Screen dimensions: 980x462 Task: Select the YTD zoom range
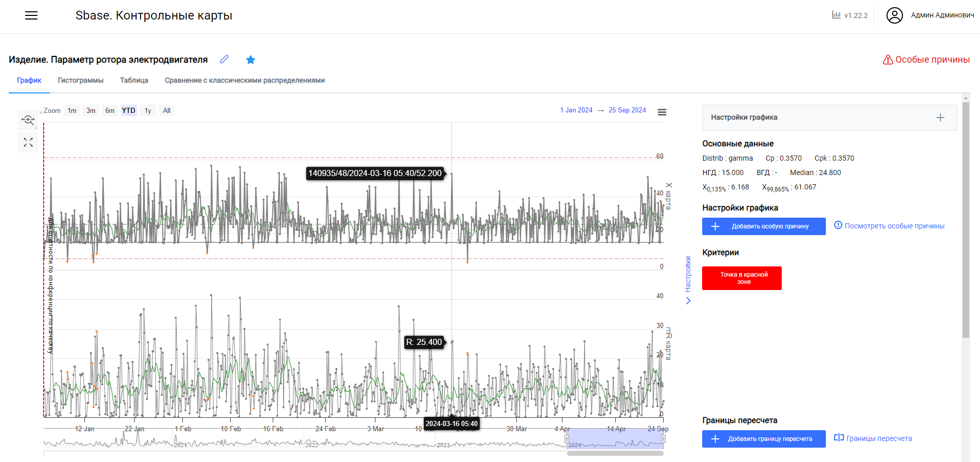[x=129, y=110]
